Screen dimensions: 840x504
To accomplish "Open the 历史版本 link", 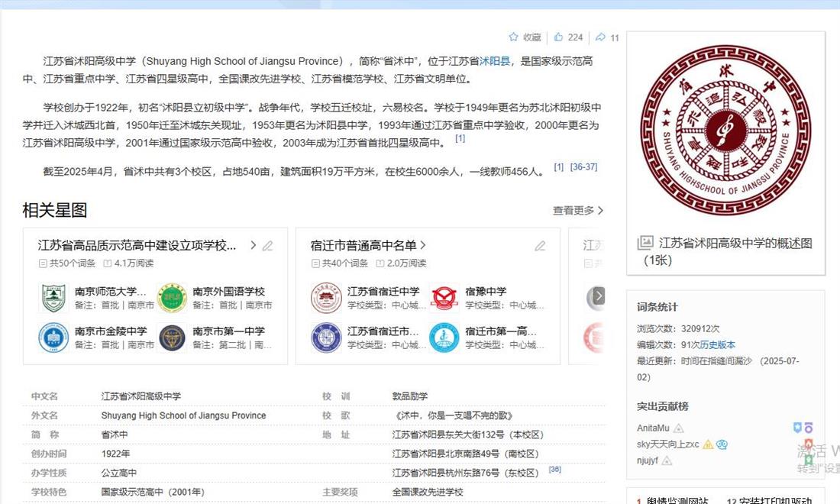I will [717, 344].
